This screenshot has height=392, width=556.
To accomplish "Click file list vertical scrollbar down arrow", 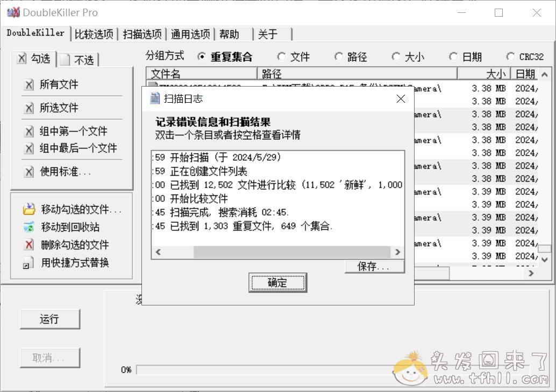I will (545, 260).
